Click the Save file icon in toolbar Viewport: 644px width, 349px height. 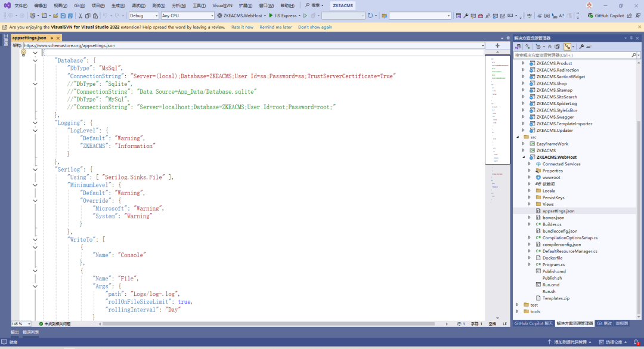(63, 16)
